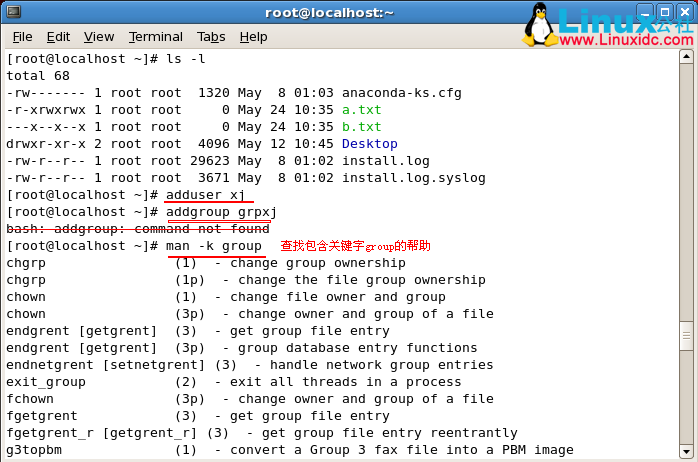Click the blue Desktop directory name
The image size is (698, 462).
[369, 144]
